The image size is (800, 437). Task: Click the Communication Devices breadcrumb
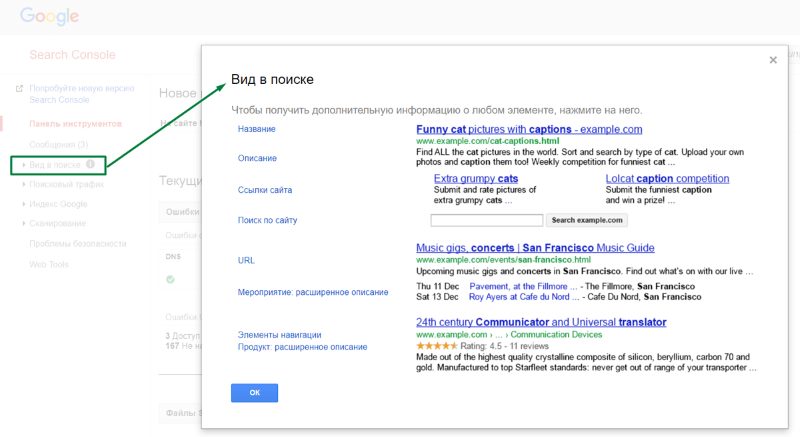[x=556, y=335]
